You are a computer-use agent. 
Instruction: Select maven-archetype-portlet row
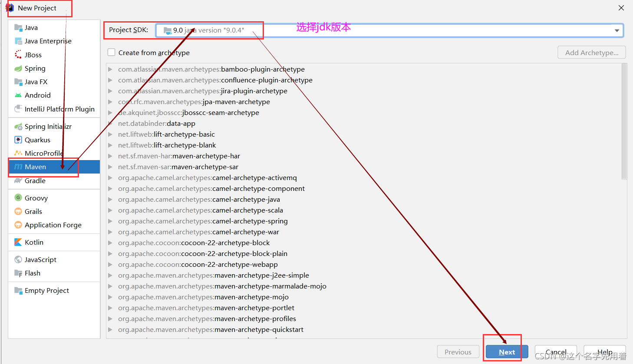tap(364, 308)
